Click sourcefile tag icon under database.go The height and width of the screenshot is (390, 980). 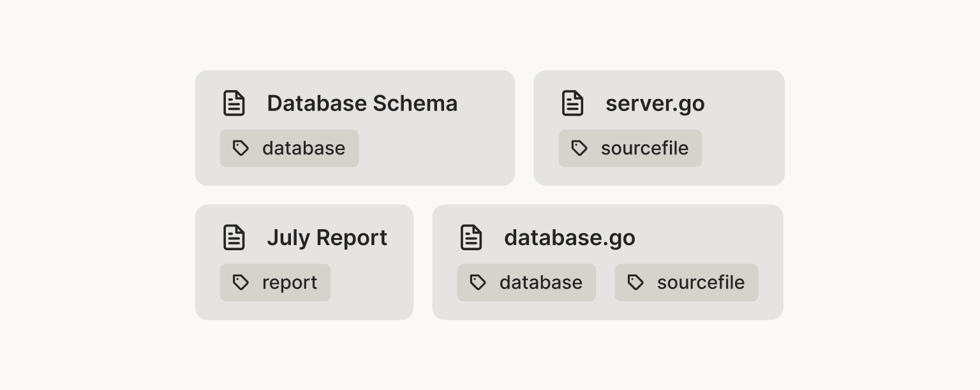(635, 282)
